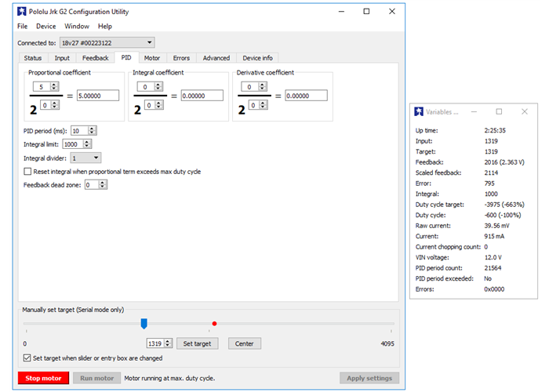Increase the proportional coefficient multiplier spinner
Image resolution: width=549 pixels, height=392 pixels.
(x=53, y=84)
